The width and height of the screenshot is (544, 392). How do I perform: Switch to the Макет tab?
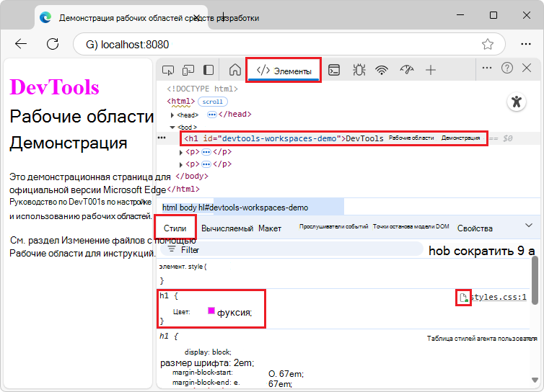point(270,228)
